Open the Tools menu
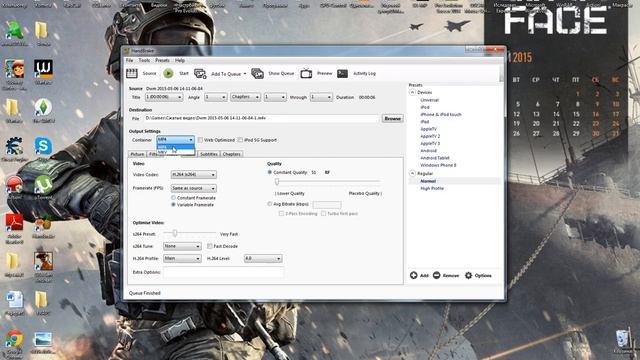 pyautogui.click(x=144, y=60)
